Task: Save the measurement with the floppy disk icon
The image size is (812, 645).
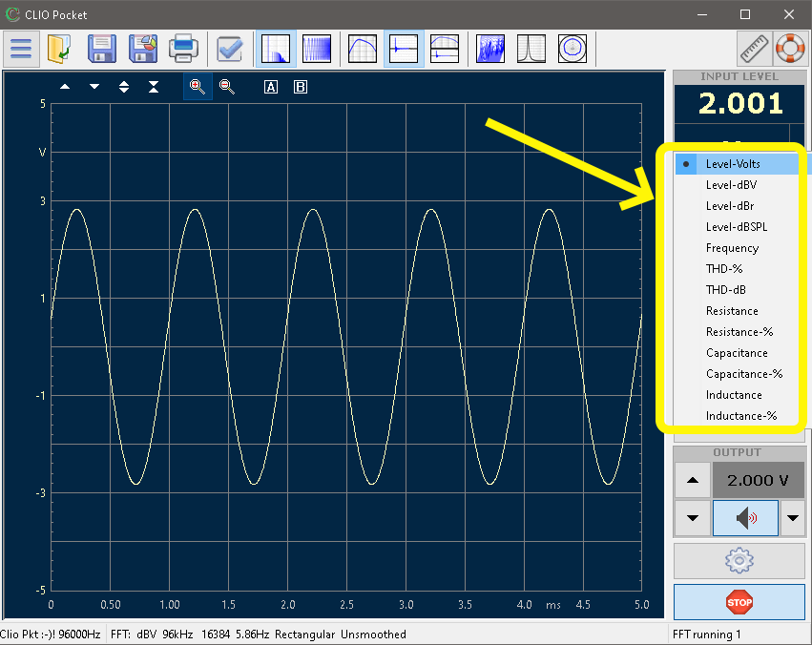Action: coord(102,49)
